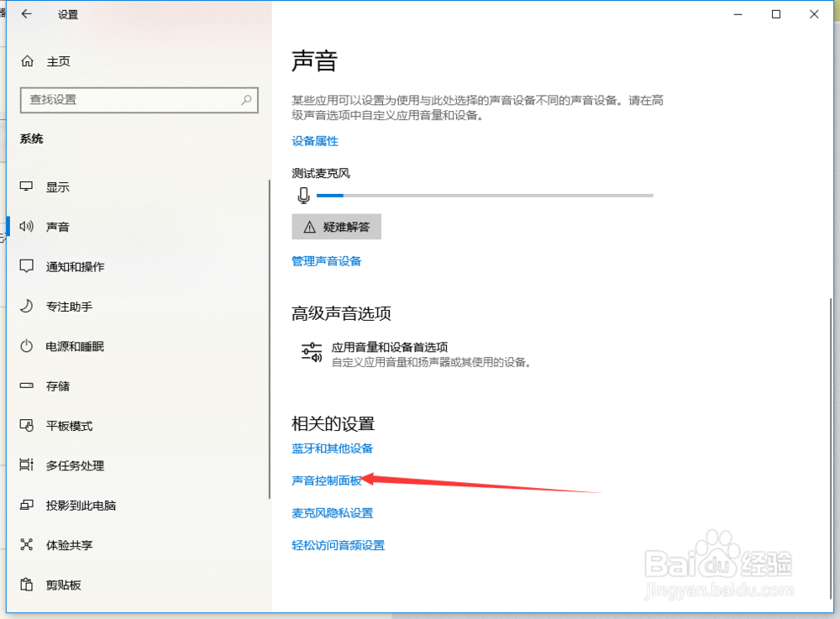
Task: Open the 管理声音设备 link
Action: [x=326, y=260]
